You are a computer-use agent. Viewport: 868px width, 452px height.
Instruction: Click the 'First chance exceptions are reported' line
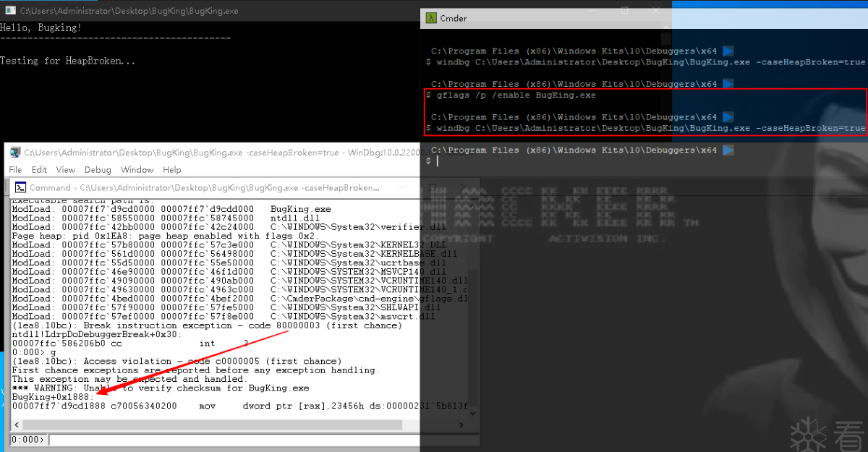[x=195, y=370]
